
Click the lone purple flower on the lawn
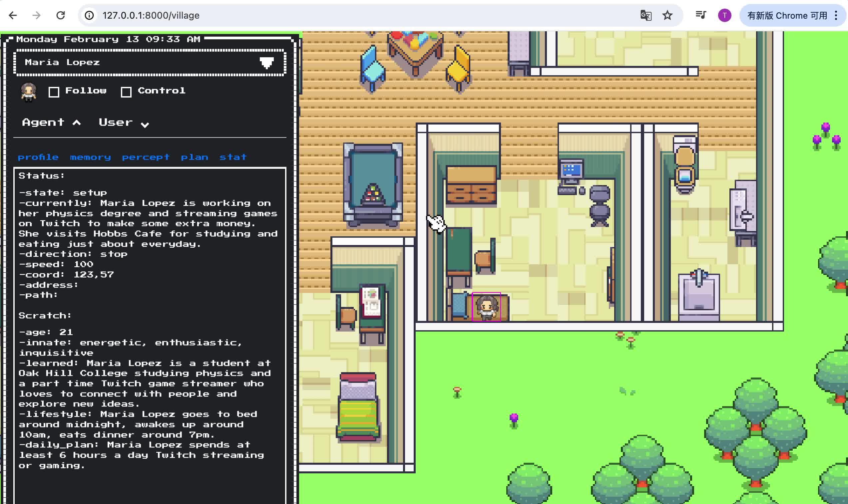[514, 420]
